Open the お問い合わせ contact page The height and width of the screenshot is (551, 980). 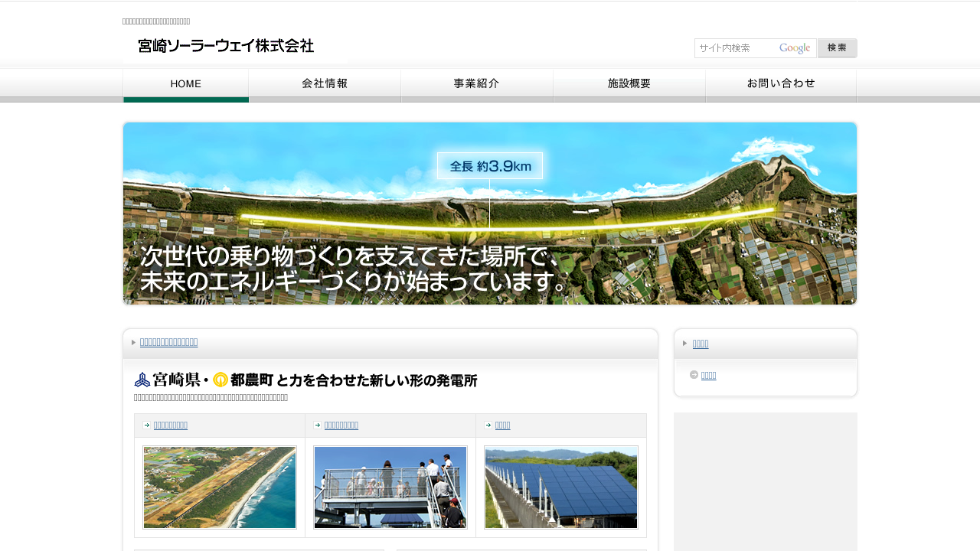[780, 84]
